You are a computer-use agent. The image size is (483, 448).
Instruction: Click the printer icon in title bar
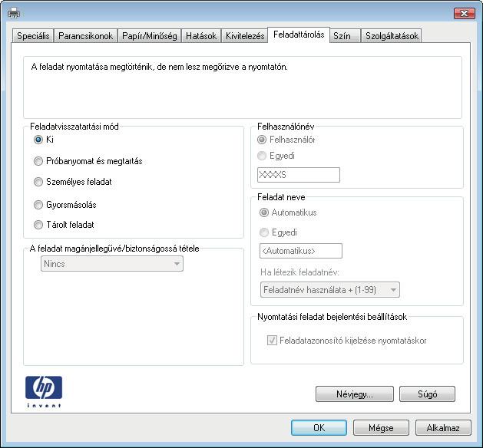click(x=14, y=13)
